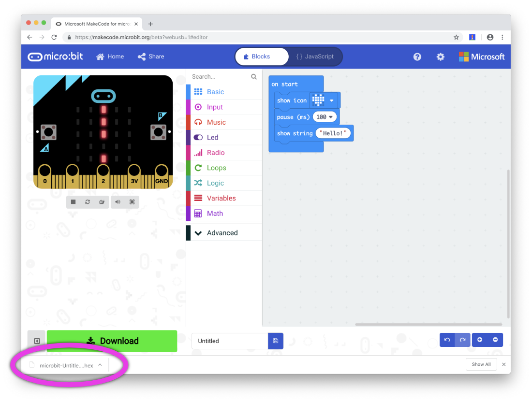Image resolution: width=532 pixels, height=402 pixels.
Task: Save the project with the disk icon
Action: (275, 341)
